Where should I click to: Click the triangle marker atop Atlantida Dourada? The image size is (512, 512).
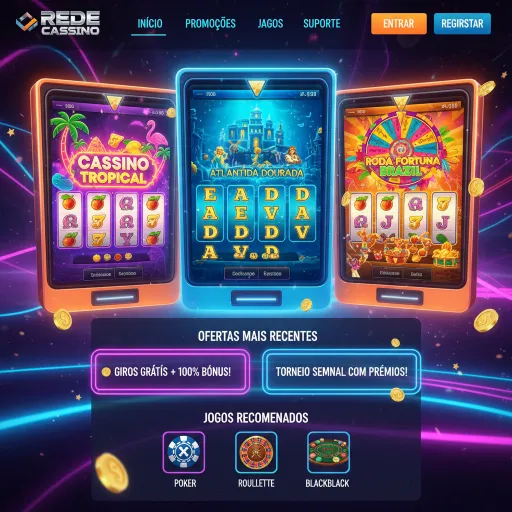point(256,88)
